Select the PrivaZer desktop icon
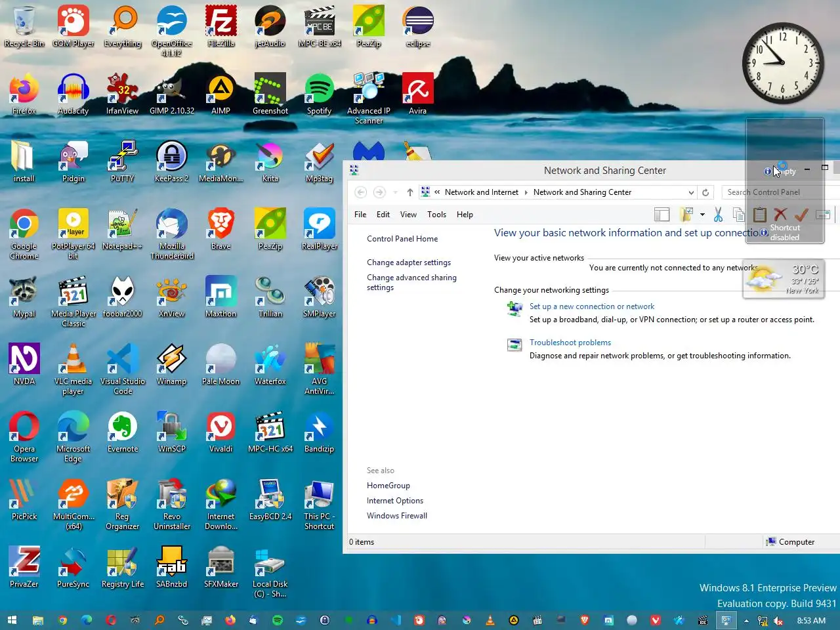 24,567
